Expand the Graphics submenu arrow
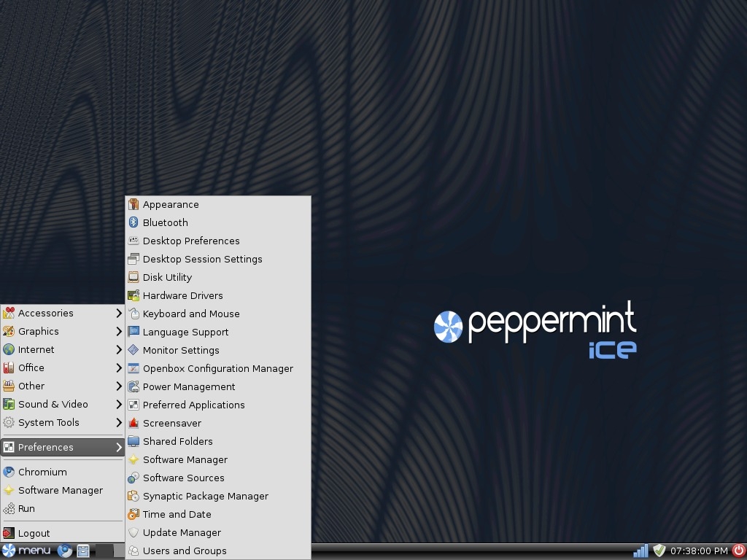This screenshot has height=560, width=747. 119,332
